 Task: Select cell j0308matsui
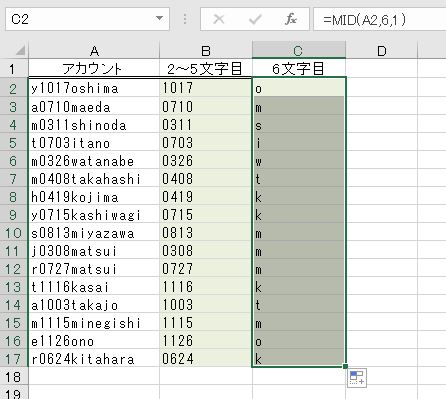(x=94, y=251)
